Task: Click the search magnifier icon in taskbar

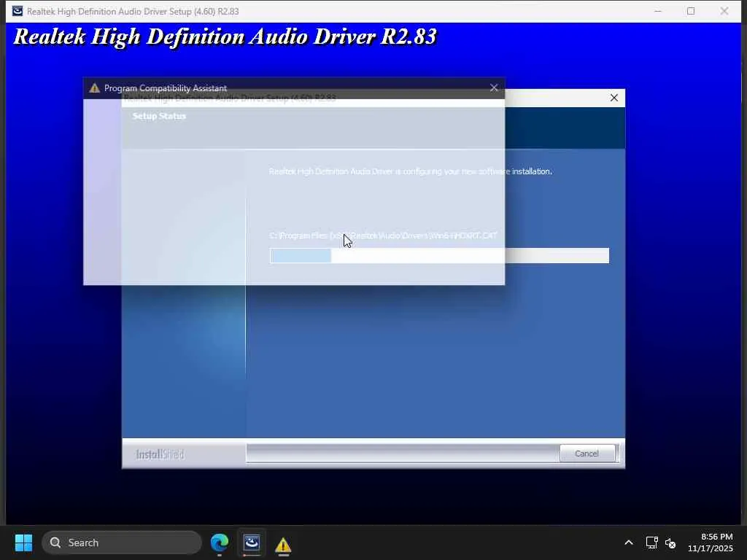Action: 55,542
